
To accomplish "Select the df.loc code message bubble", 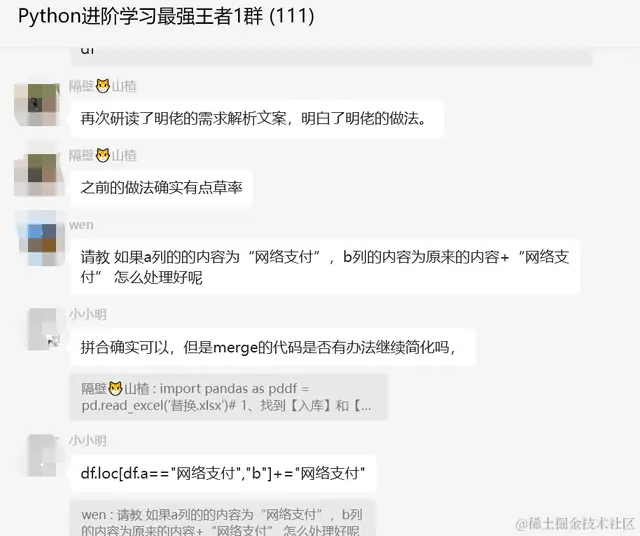I will (x=223, y=474).
